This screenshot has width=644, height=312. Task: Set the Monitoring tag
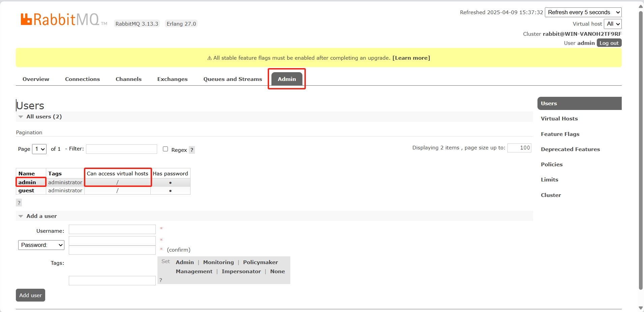[x=218, y=262]
